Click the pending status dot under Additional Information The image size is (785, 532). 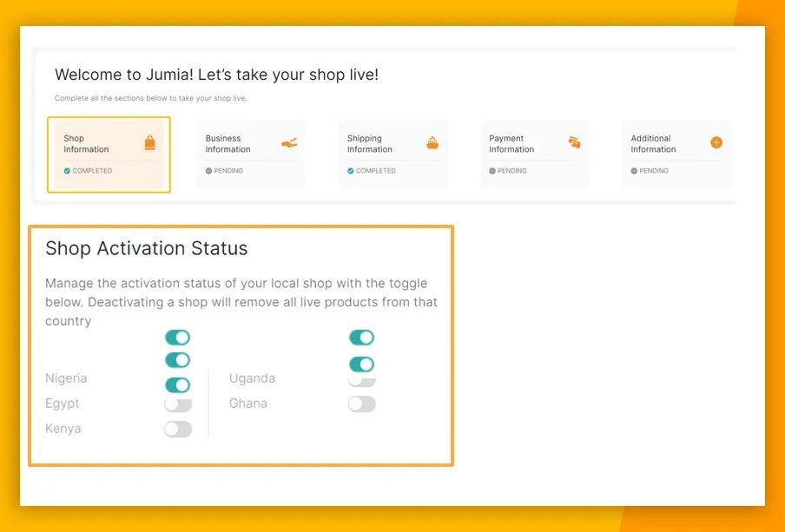click(635, 171)
